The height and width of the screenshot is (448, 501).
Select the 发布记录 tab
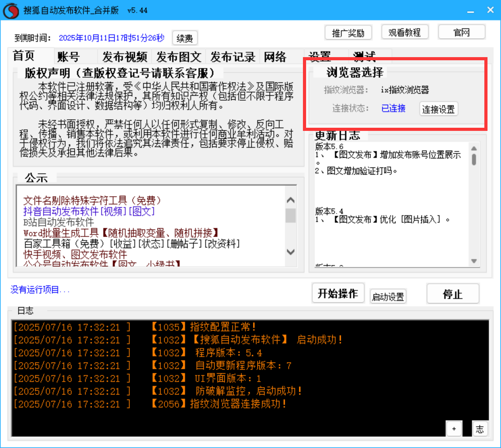tap(233, 57)
